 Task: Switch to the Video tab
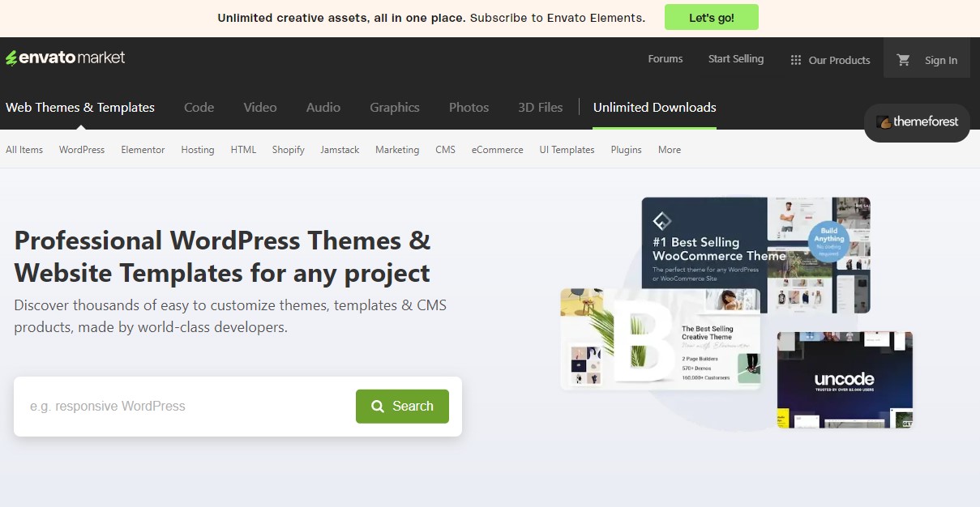(260, 107)
